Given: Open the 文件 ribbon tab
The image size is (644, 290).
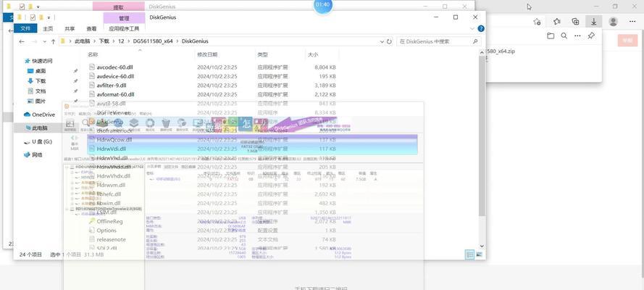Looking at the screenshot, I should pos(25,28).
